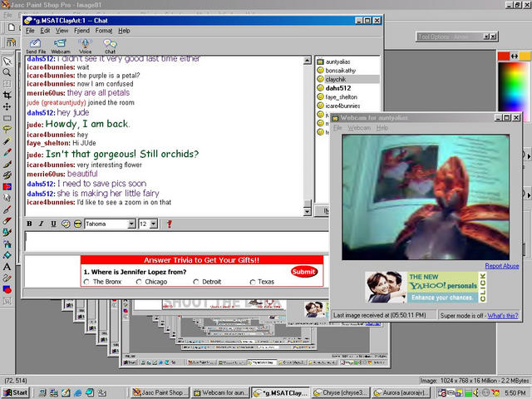
Task: Click the What's this? link
Action: (502, 316)
